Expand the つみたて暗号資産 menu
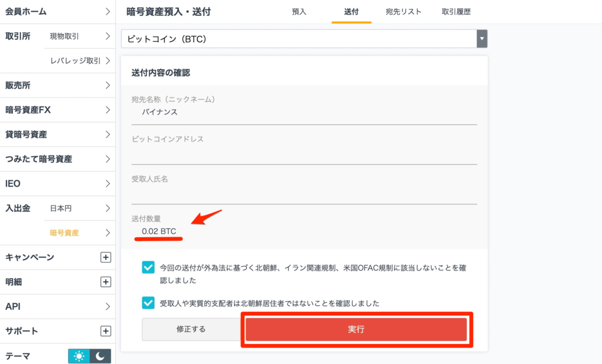The image size is (602, 364). click(108, 159)
